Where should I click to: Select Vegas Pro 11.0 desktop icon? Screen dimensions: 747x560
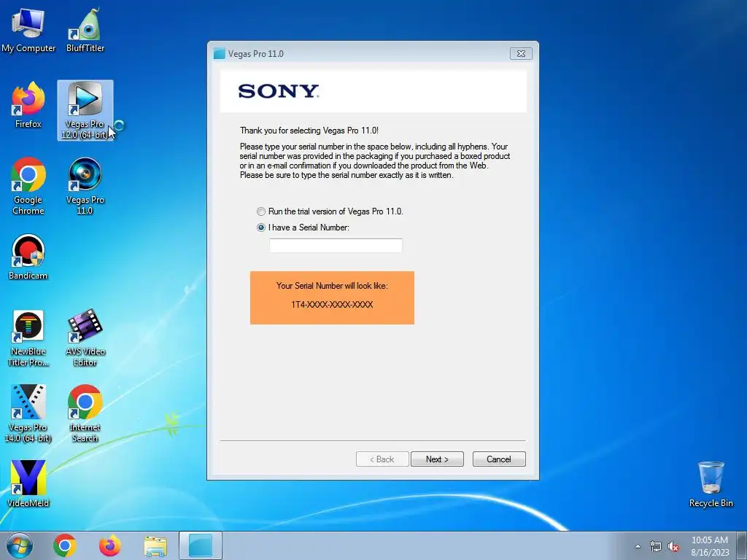[85, 186]
